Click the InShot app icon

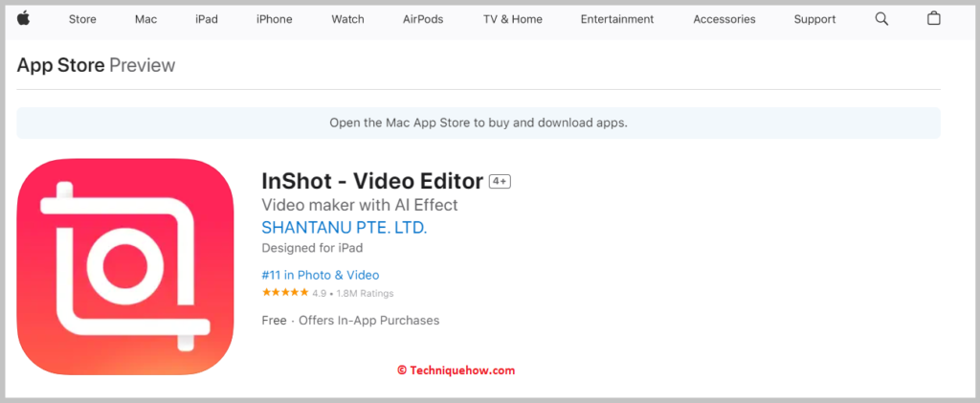pos(125,267)
